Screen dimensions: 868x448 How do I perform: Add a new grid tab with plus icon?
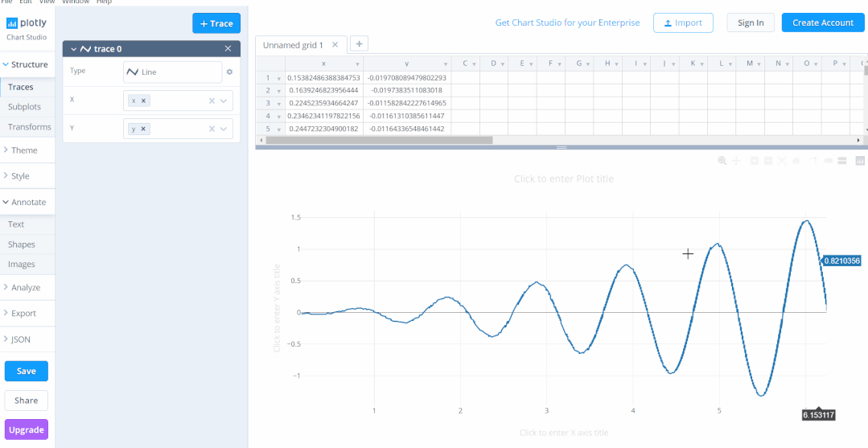(x=359, y=44)
